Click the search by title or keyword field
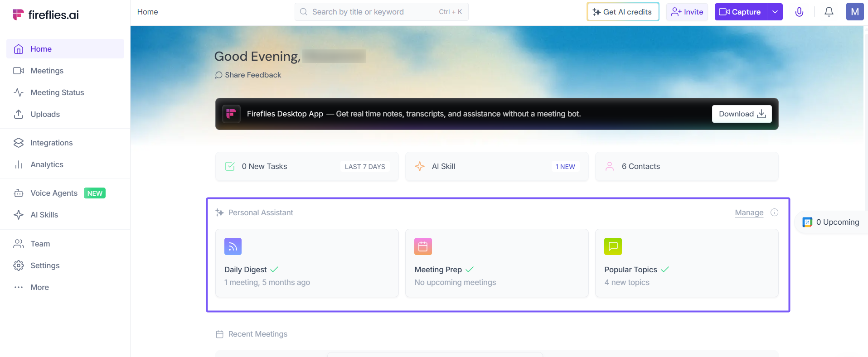This screenshot has height=357, width=868. tap(381, 12)
